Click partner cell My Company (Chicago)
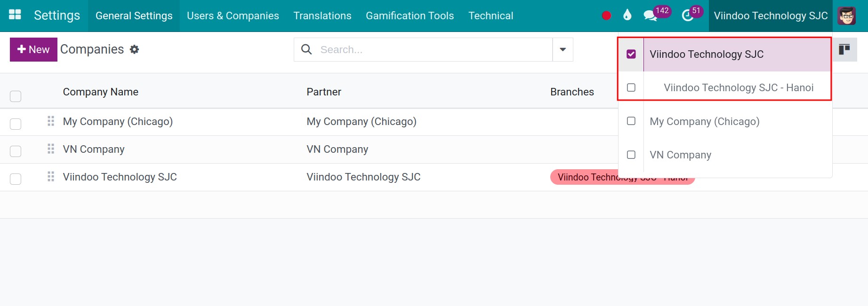This screenshot has height=306, width=868. pyautogui.click(x=362, y=121)
